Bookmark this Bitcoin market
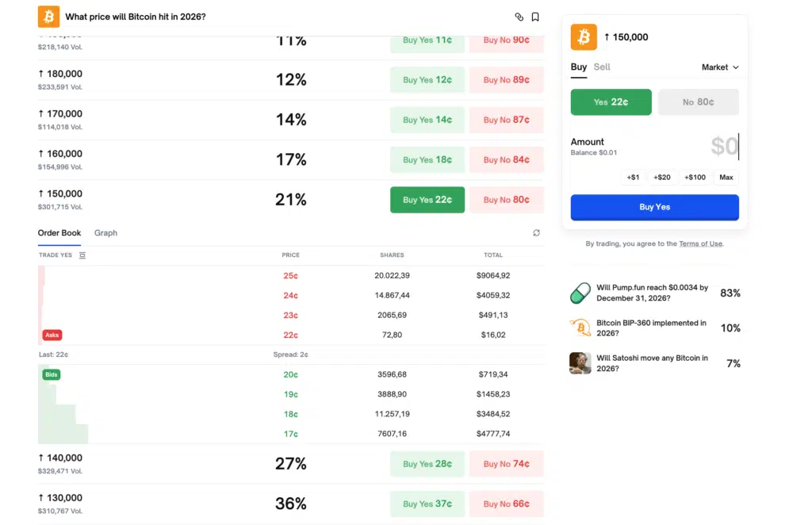 [x=535, y=17]
